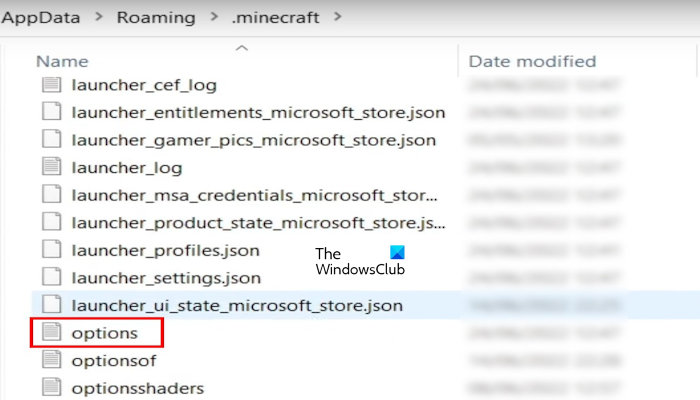Viewport: 700px width, 400px height.
Task: Click the launcher_ui_state_microsoft_store.json file icon
Action: (52, 305)
